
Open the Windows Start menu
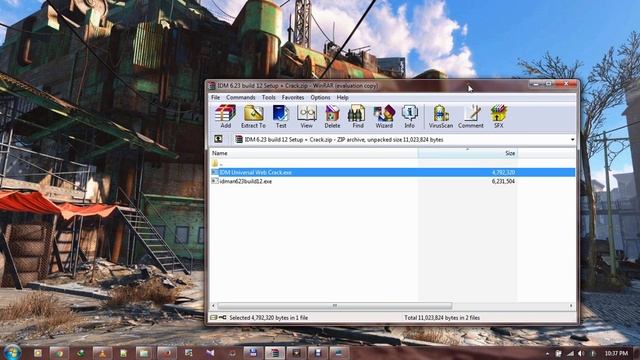(12, 353)
